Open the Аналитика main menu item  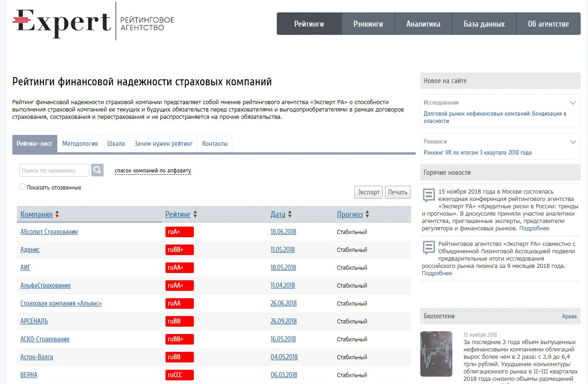[423, 24]
